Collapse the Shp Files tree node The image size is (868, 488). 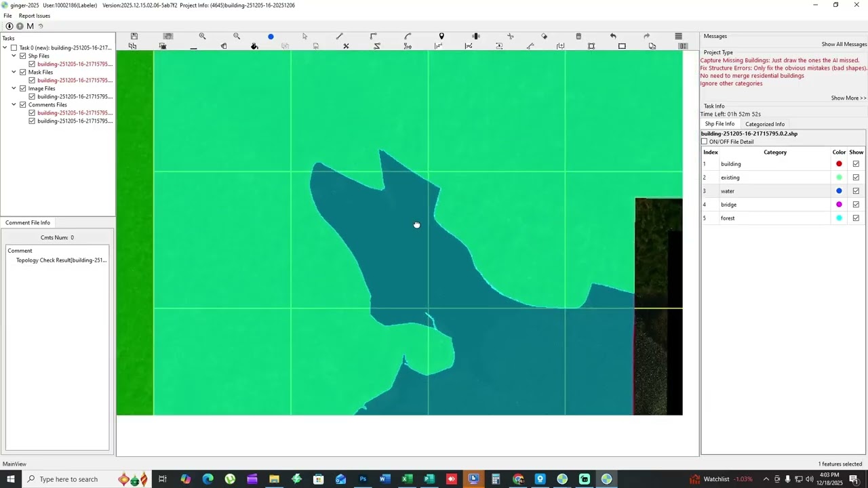[14, 56]
